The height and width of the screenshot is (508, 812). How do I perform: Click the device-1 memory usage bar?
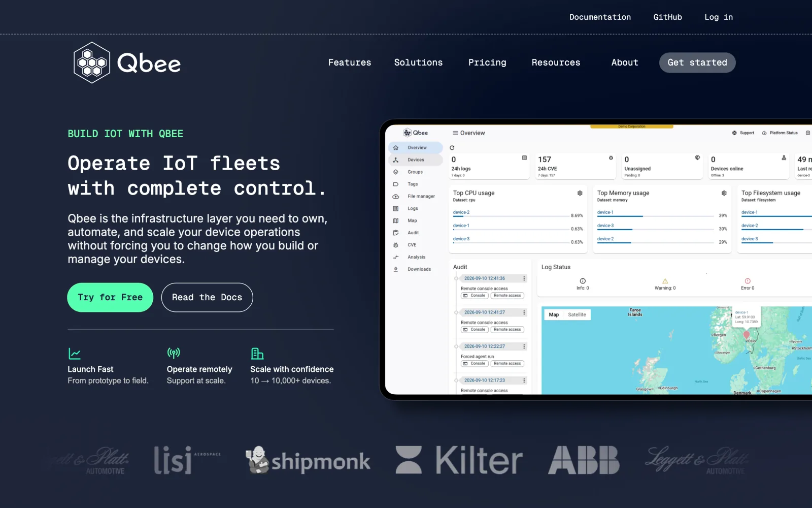(656, 216)
